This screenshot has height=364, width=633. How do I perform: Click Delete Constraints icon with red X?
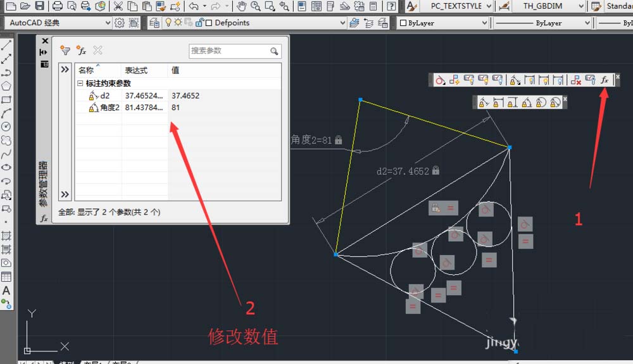pyautogui.click(x=576, y=80)
